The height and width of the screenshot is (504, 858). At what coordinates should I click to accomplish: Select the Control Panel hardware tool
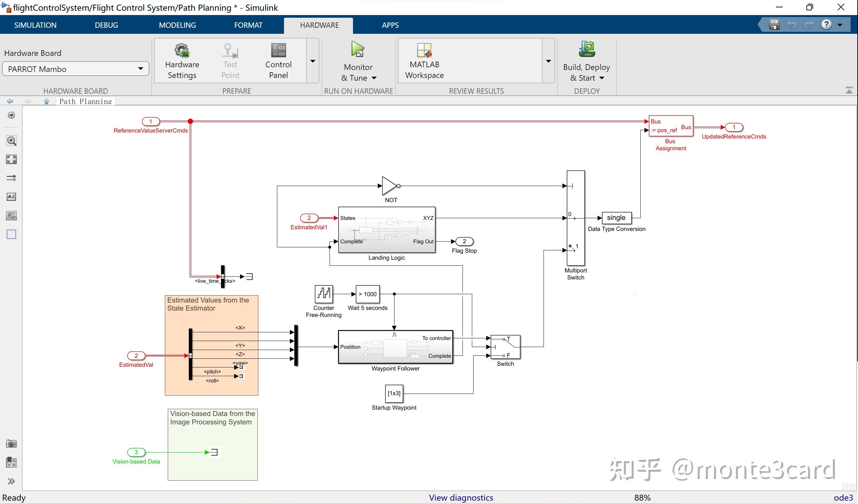point(278,61)
